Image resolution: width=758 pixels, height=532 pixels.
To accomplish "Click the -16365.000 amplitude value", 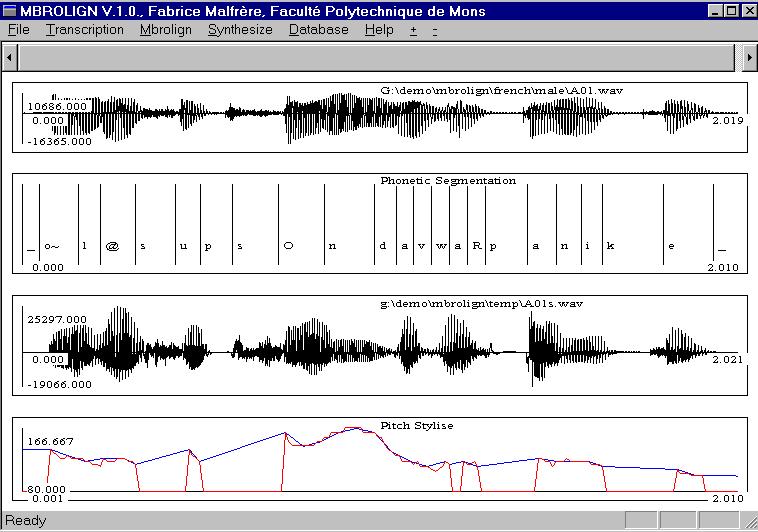I will (x=59, y=142).
